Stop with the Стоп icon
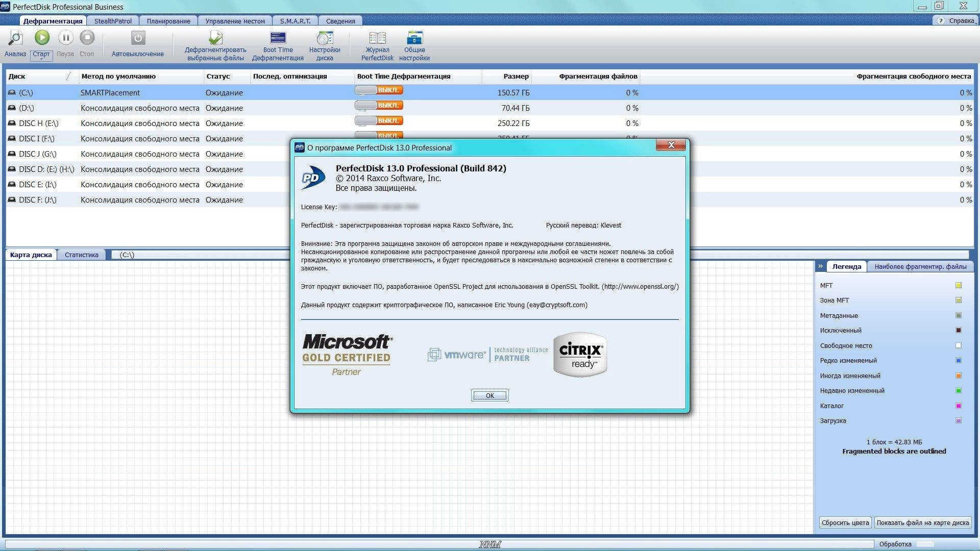This screenshot has width=980, height=551. coord(87,37)
